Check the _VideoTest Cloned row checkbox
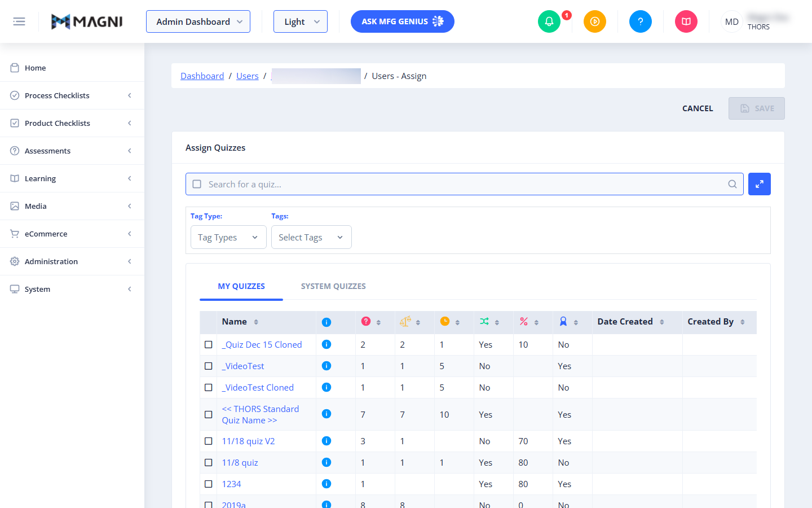Screen dimensions: 812x508 tap(209, 387)
